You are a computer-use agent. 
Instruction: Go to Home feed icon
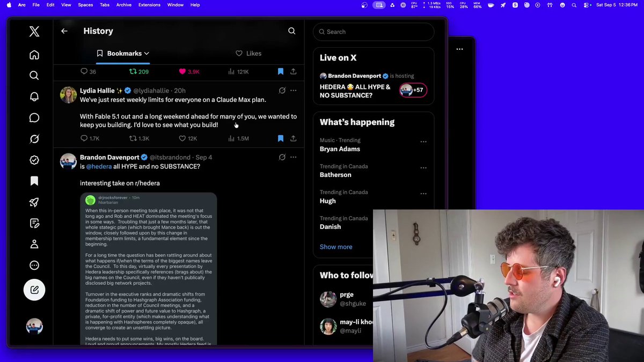tap(34, 55)
